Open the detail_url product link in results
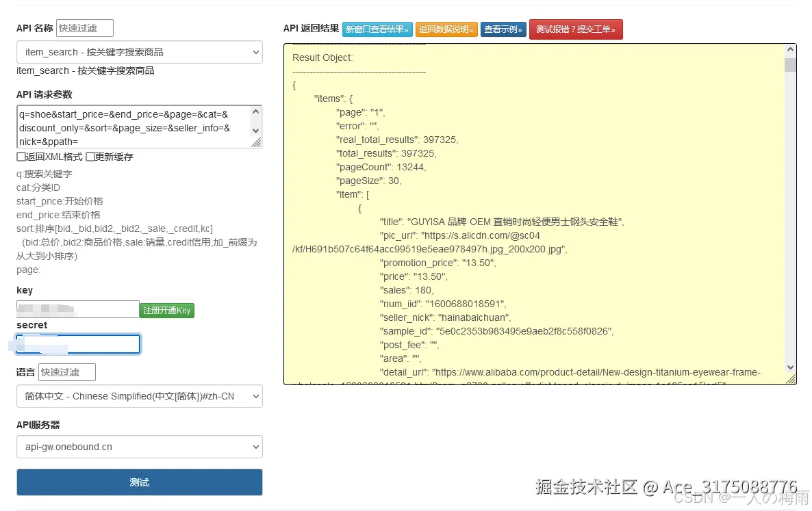This screenshot has width=812, height=511. pos(582,371)
